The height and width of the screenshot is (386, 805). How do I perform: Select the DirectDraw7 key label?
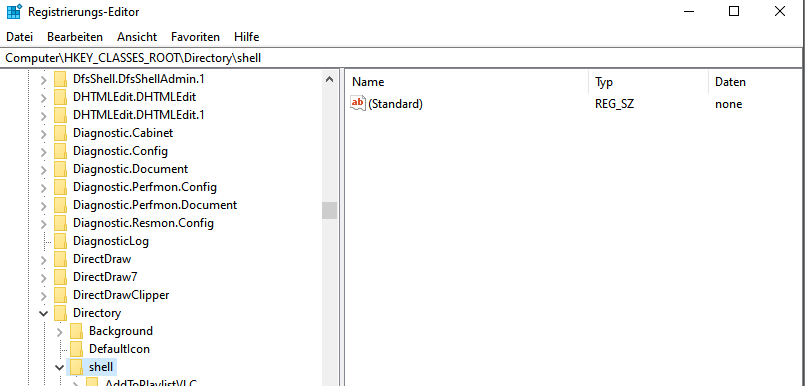(x=105, y=277)
